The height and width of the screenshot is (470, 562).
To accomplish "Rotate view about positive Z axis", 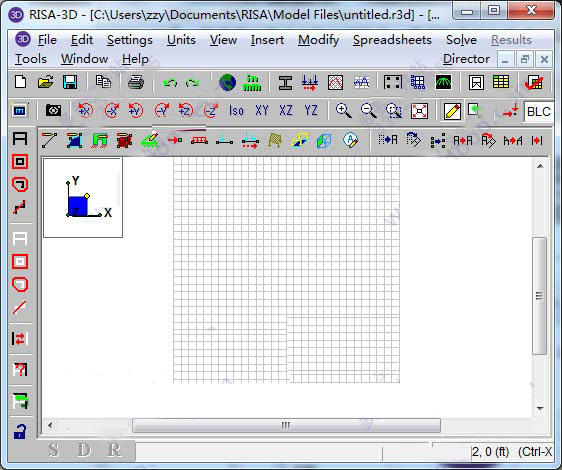I will 186,110.
